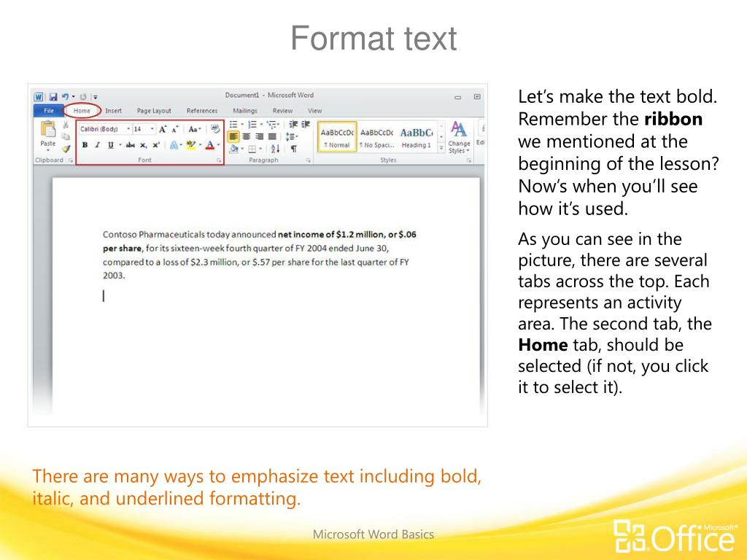Justify the paragraph text
The width and height of the screenshot is (747, 560).
pos(272,136)
